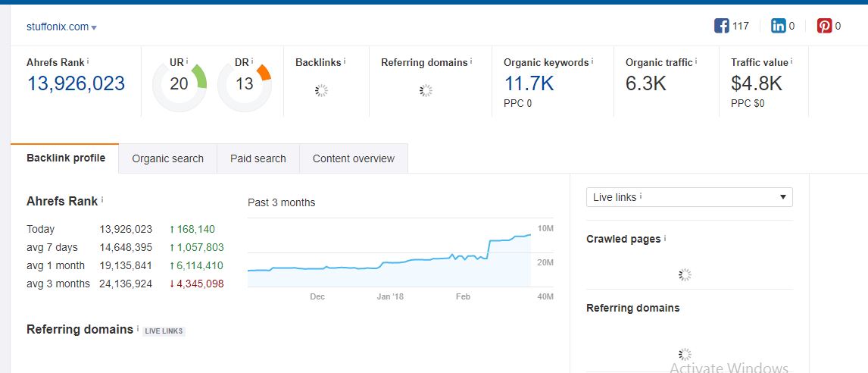Screen dimensions: 868x373
Task: Click the Crawled pages loading spinner
Action: pyautogui.click(x=685, y=275)
